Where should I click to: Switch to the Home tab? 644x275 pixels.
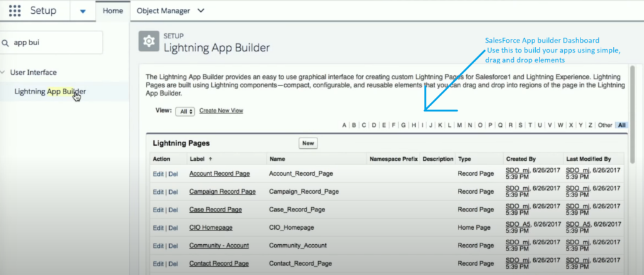tap(113, 11)
